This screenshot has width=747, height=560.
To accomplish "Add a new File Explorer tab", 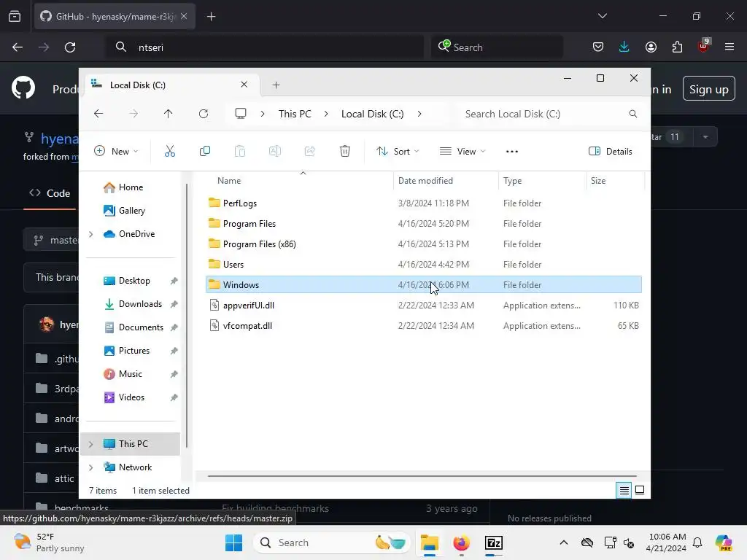I will click(x=276, y=85).
